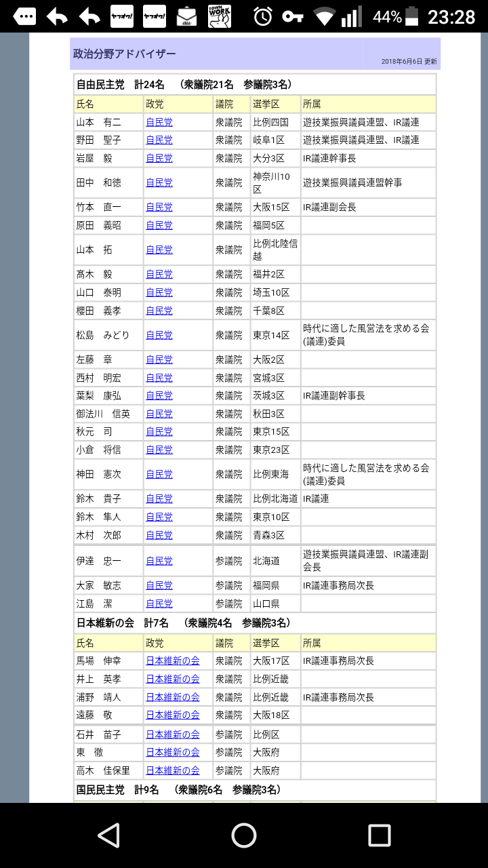Select the name cell 御法川 信英
Image resolution: width=488 pixels, height=868 pixels.
coord(108,414)
